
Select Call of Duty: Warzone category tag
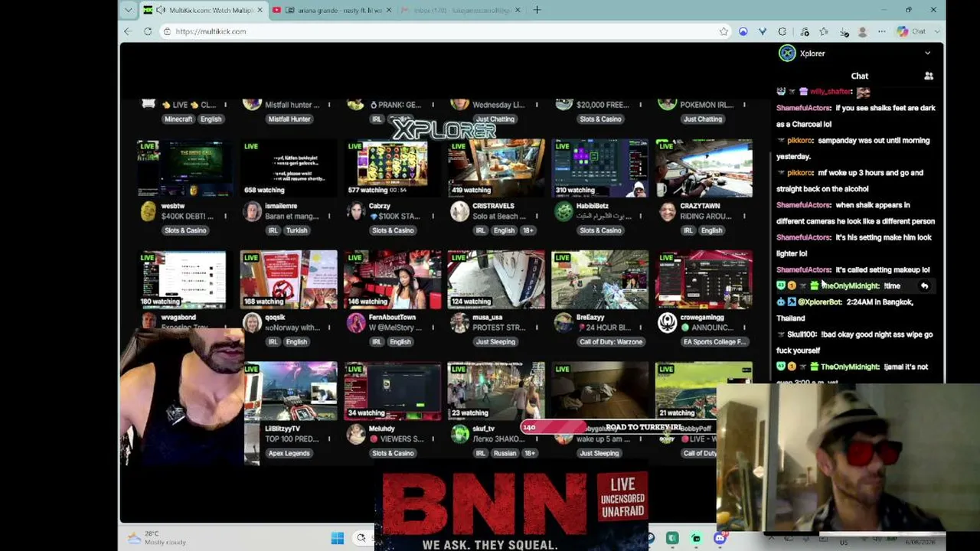611,342
